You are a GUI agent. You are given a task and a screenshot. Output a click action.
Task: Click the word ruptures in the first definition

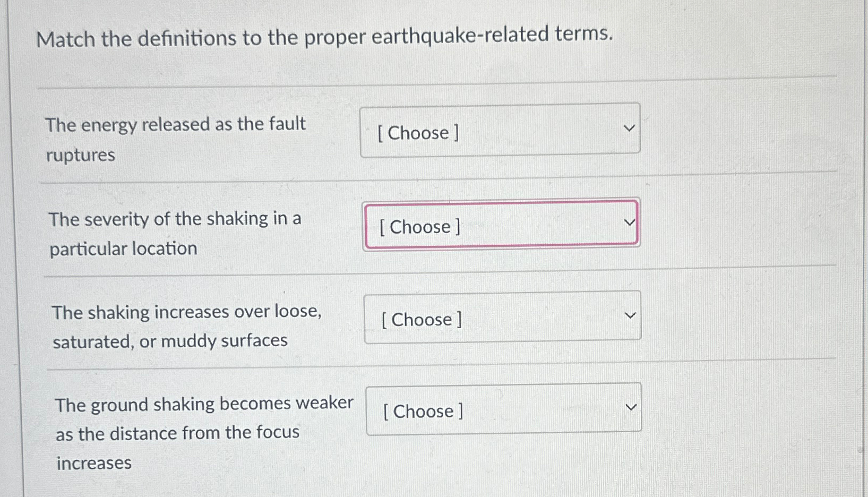click(x=79, y=155)
